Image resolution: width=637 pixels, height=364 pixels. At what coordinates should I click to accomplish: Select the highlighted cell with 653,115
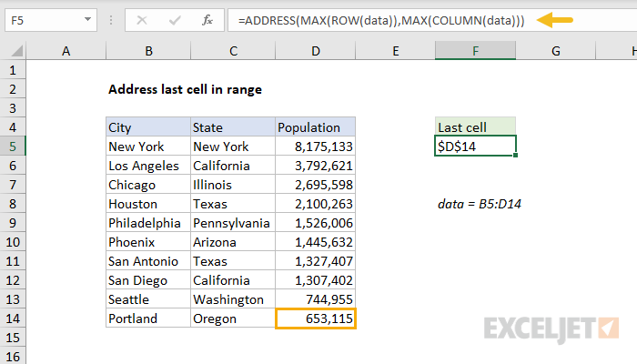315,318
